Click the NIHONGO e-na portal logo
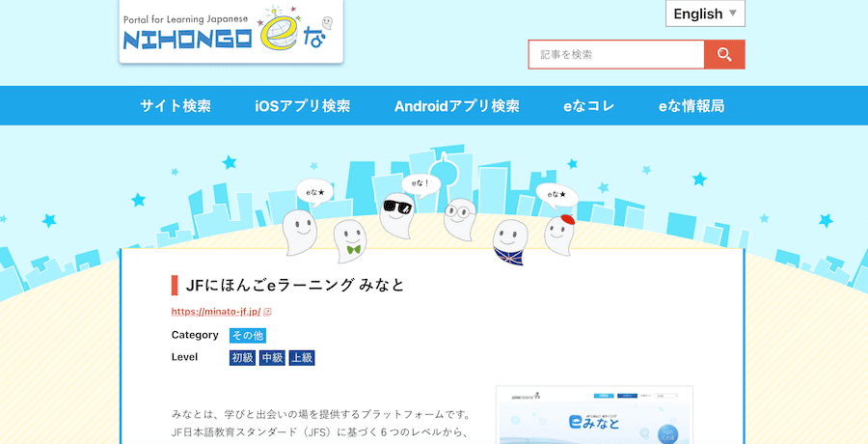The width and height of the screenshot is (868, 444). tap(231, 32)
